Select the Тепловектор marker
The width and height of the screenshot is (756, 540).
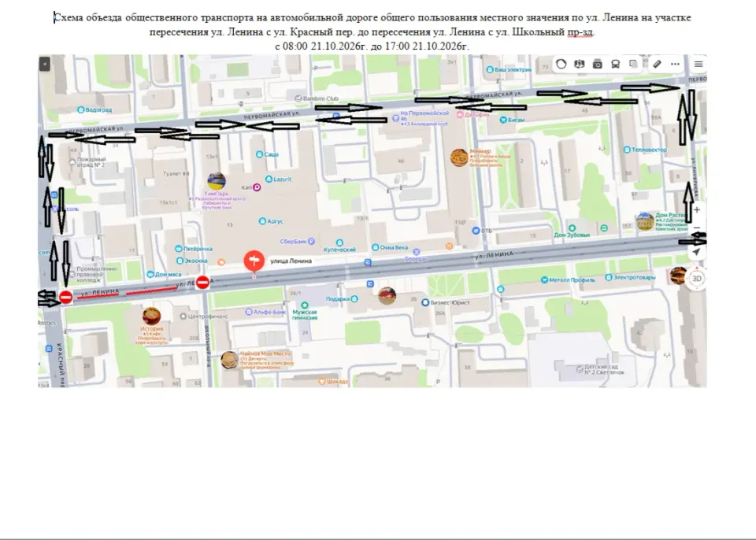click(x=627, y=150)
